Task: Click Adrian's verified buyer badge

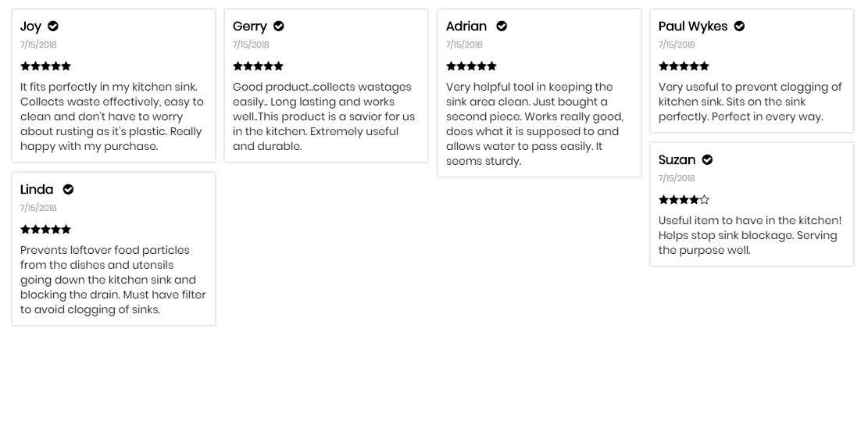Action: point(502,26)
